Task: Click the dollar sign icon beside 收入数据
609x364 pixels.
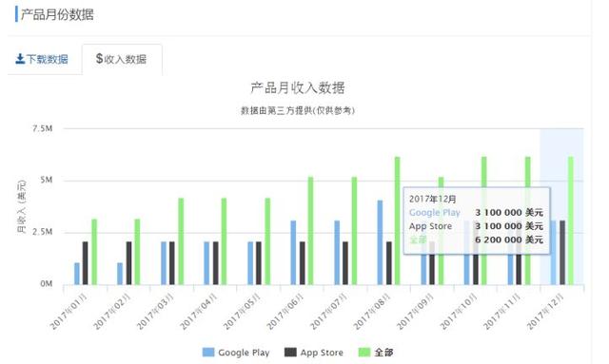Action: (99, 59)
